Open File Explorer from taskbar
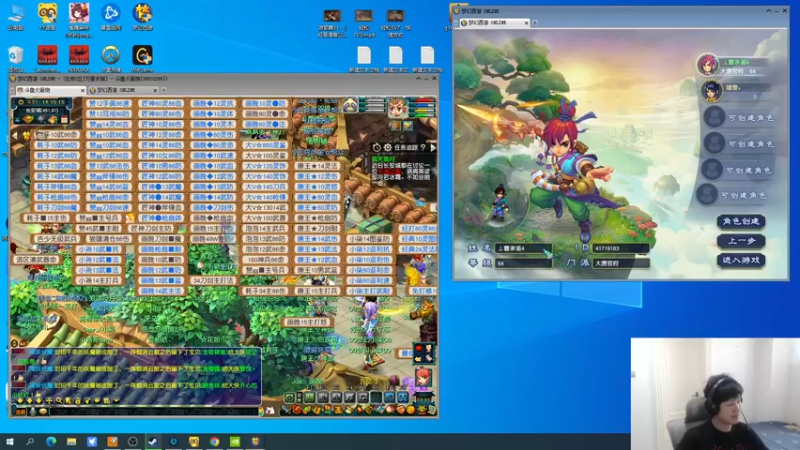 [71, 441]
